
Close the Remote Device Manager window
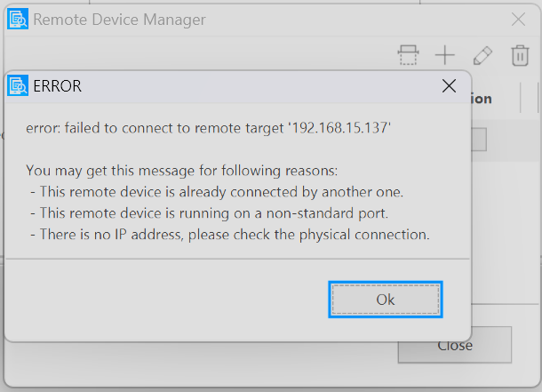(519, 20)
